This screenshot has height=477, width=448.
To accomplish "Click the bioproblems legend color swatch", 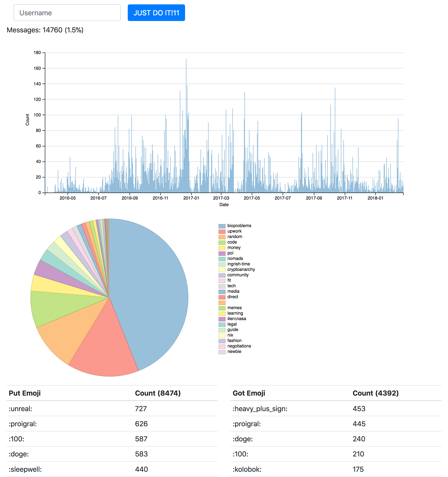I will click(222, 226).
